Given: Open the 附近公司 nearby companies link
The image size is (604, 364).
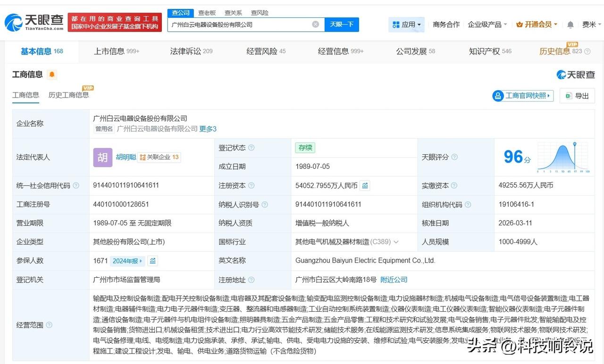Looking at the screenshot, I should click(x=394, y=280).
